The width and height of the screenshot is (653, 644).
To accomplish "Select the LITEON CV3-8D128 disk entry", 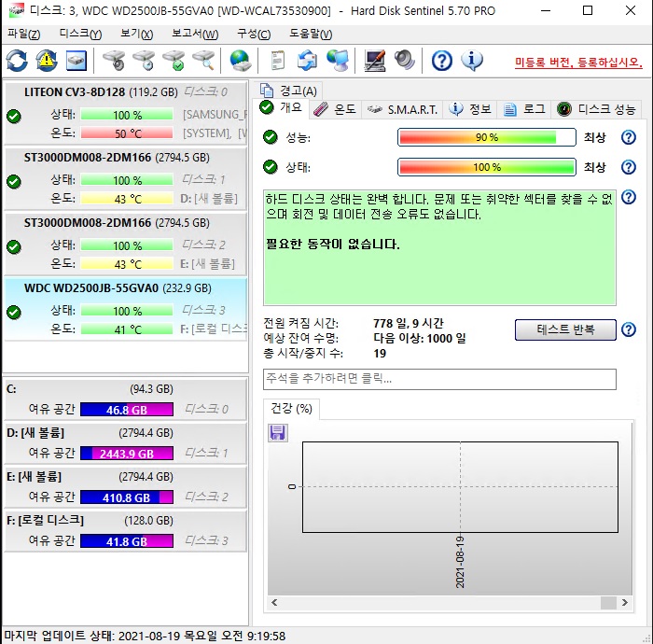I will [125, 113].
